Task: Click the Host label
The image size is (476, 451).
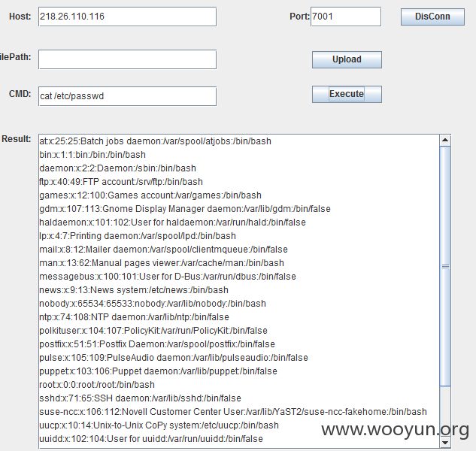Action: click(20, 17)
